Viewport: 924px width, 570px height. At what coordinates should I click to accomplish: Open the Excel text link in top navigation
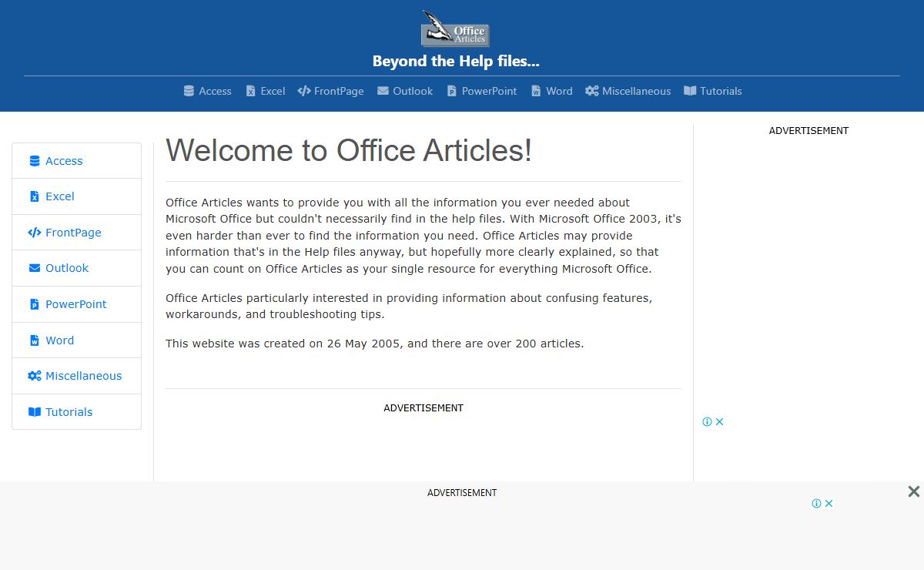coord(273,91)
